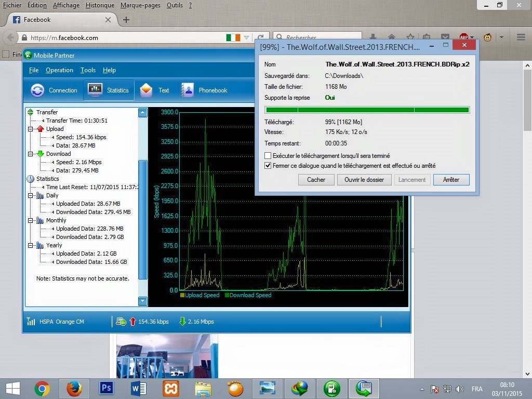Open the Tools menu in Mobile Partner
The image size is (532, 399).
88,70
